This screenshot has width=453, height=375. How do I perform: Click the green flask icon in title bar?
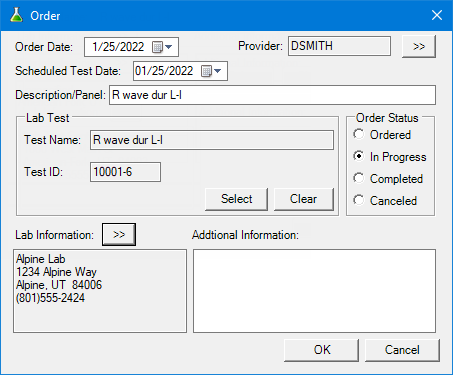pos(16,15)
